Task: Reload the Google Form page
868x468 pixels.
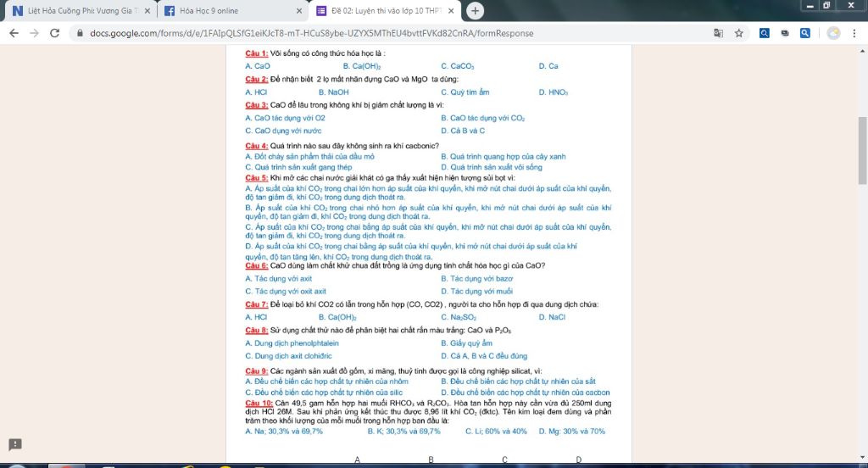Action: (x=54, y=33)
